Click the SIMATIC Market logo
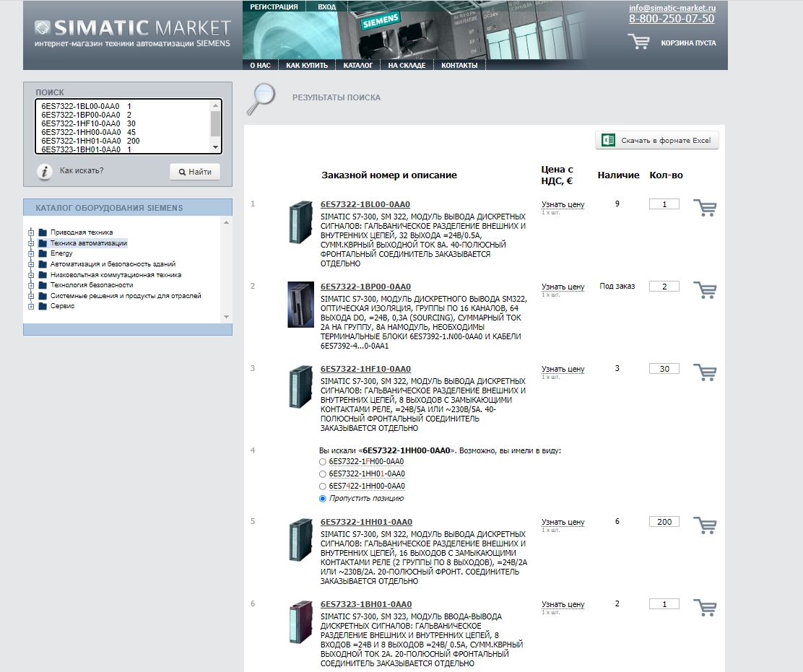Viewport: 803px width, 672px height. [132, 32]
